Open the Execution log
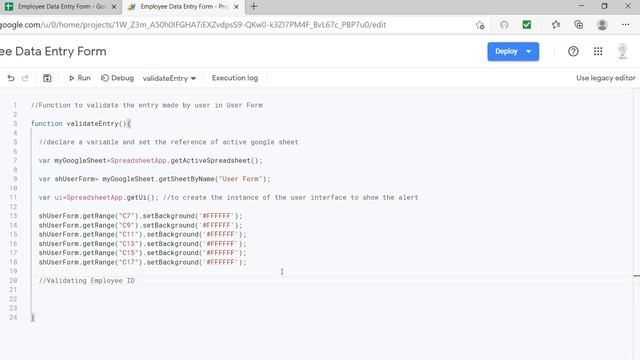The width and height of the screenshot is (640, 360). [235, 78]
